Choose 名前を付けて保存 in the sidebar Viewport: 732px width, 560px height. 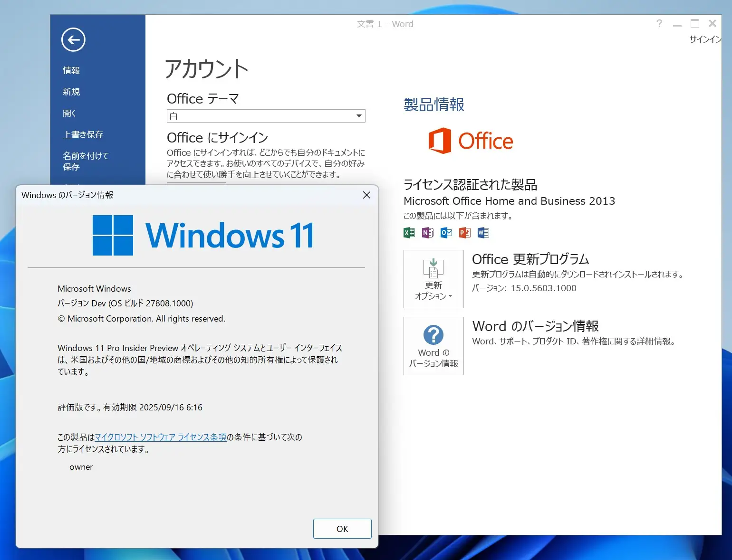click(86, 161)
